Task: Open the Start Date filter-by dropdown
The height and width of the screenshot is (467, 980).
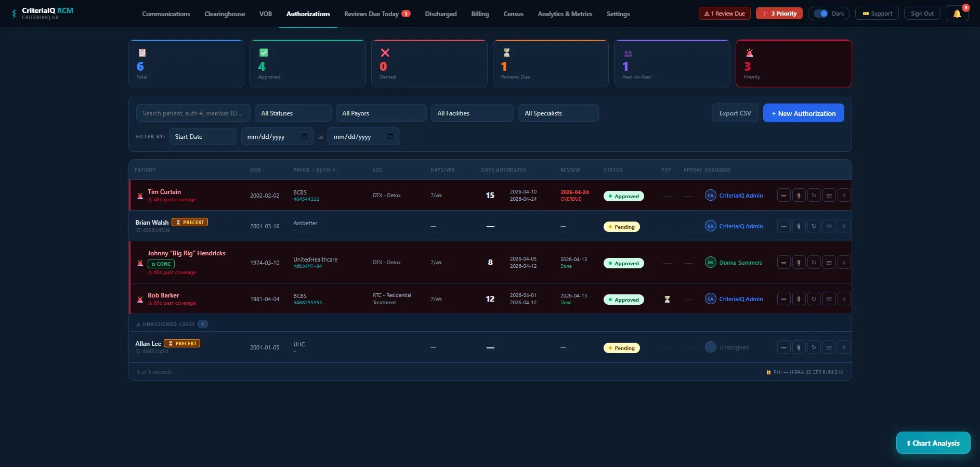Action: pyautogui.click(x=203, y=136)
